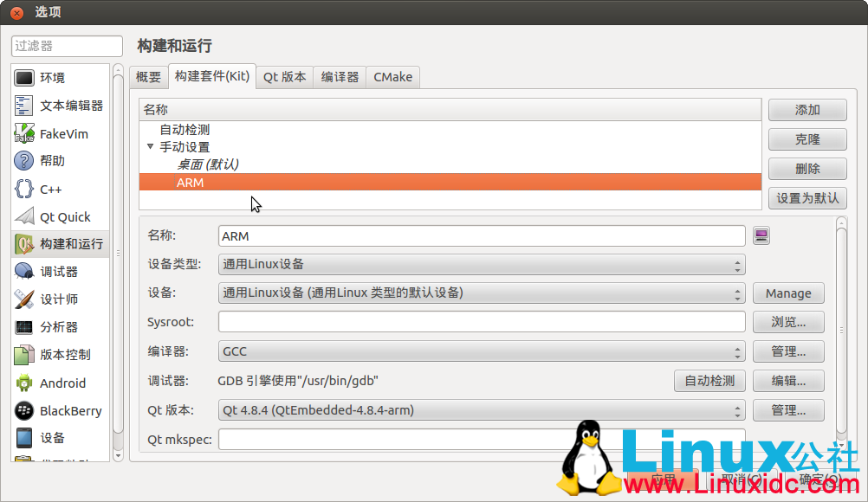Open the Android settings category

[62, 383]
